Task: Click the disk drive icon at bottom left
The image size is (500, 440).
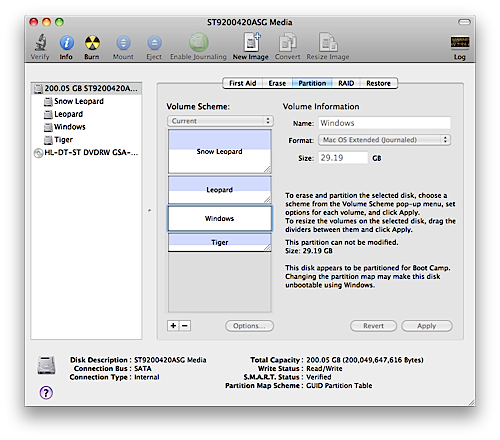Action: tap(46, 365)
